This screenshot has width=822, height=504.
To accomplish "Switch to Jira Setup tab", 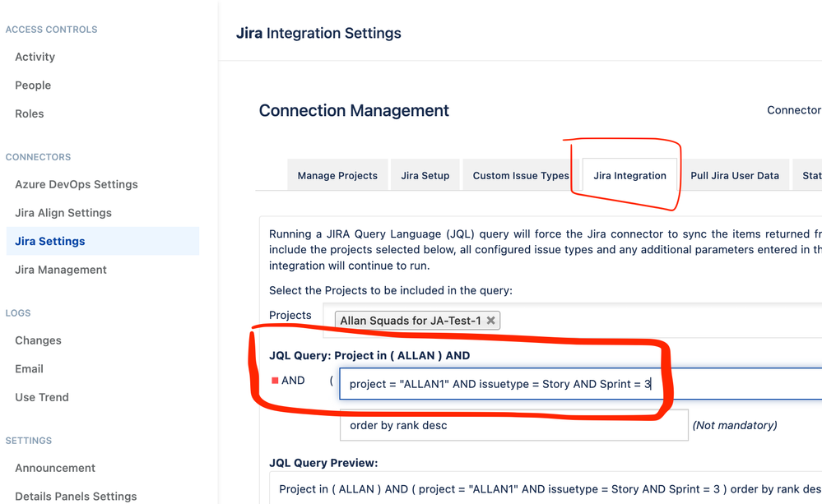I will click(x=425, y=175).
